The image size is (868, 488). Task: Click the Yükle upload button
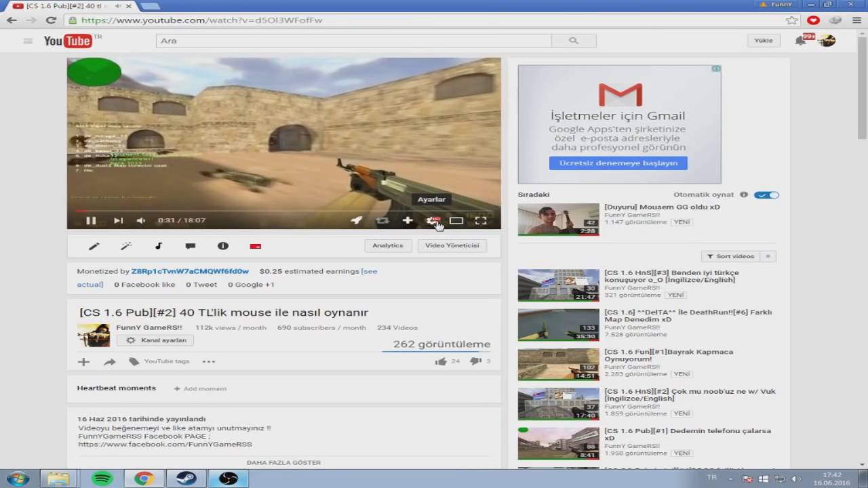click(764, 41)
